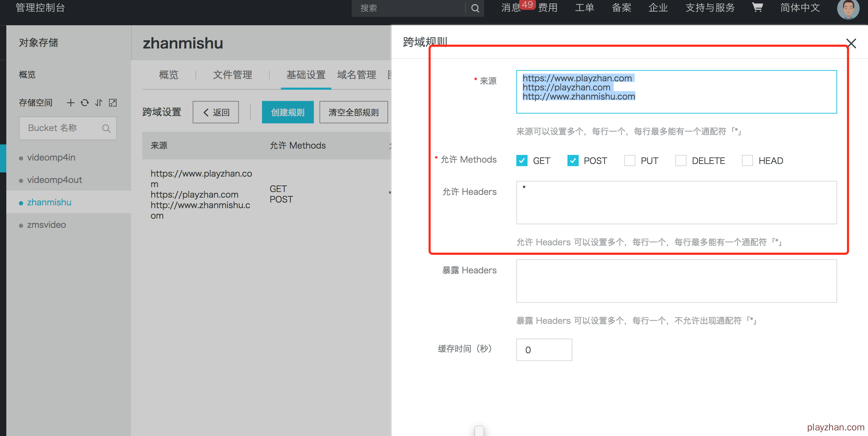Screen dimensions: 868x436
Task: Switch to the 文件管理 tab
Action: pos(232,75)
